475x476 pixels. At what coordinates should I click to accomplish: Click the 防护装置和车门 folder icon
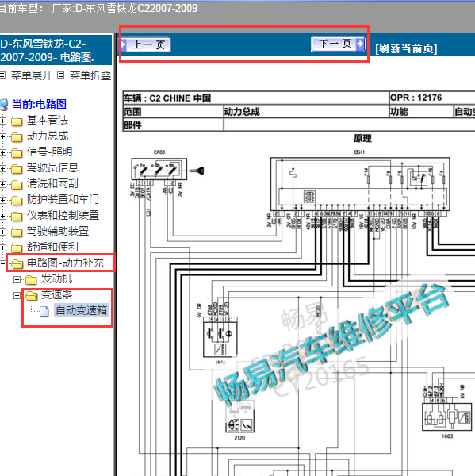17,201
